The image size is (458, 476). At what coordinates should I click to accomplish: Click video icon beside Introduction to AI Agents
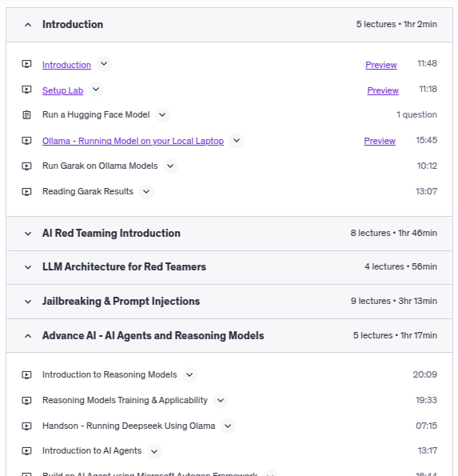coord(26,451)
